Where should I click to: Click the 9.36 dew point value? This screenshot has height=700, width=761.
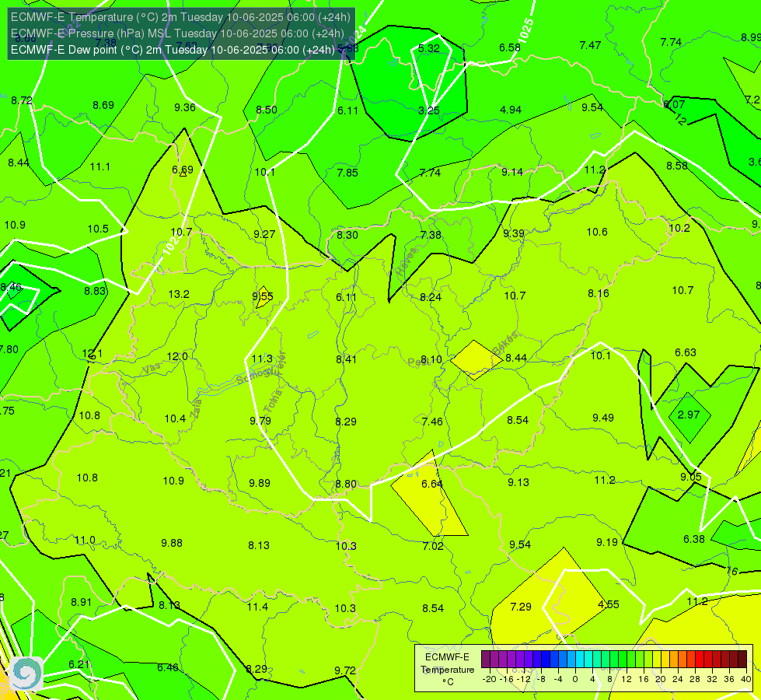(x=185, y=108)
